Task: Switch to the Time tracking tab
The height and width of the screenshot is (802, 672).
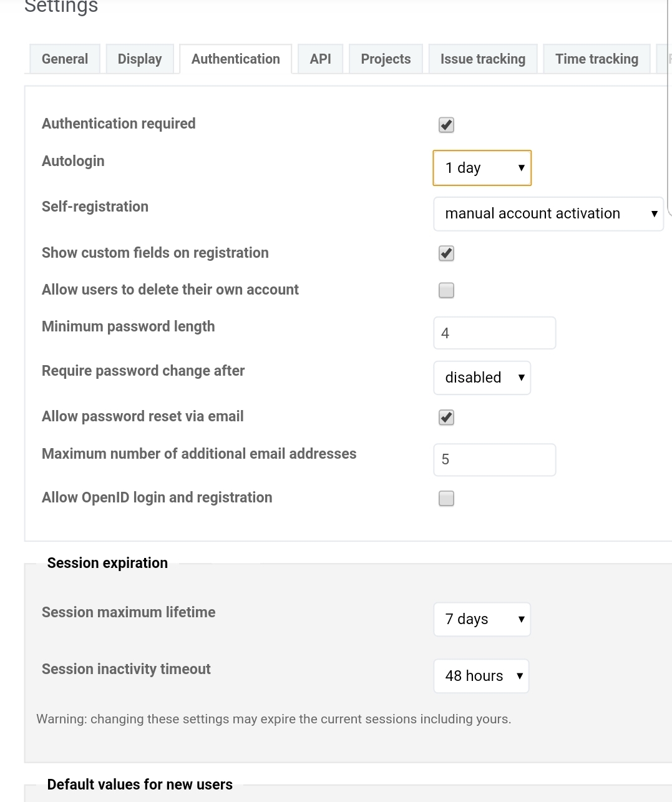Action: click(x=597, y=59)
